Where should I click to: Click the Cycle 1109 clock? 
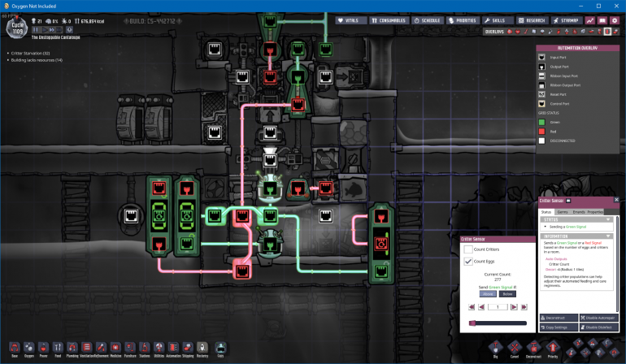17,28
